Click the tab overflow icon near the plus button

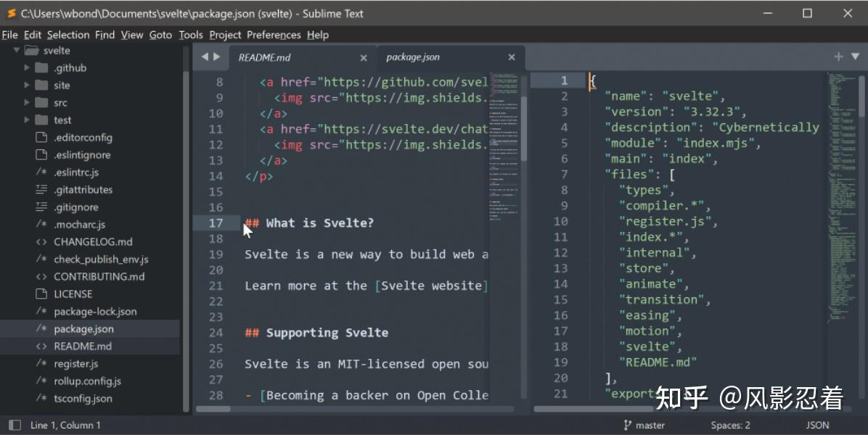(856, 57)
